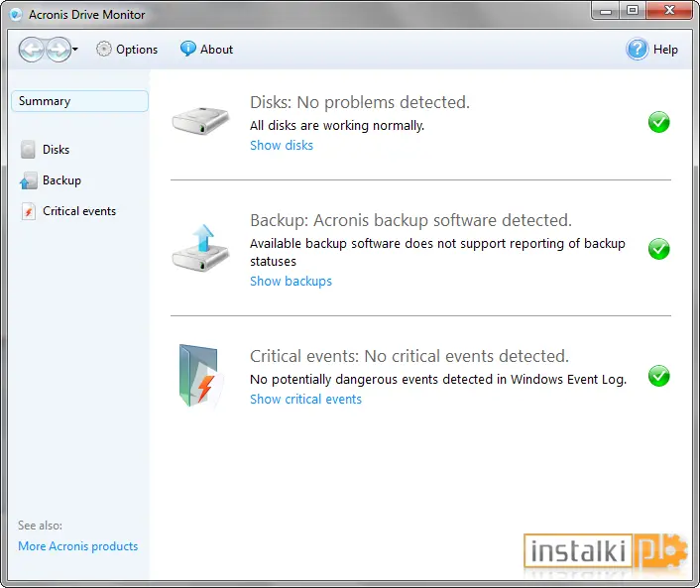
Task: Go to the Disks sidebar section
Action: point(56,150)
